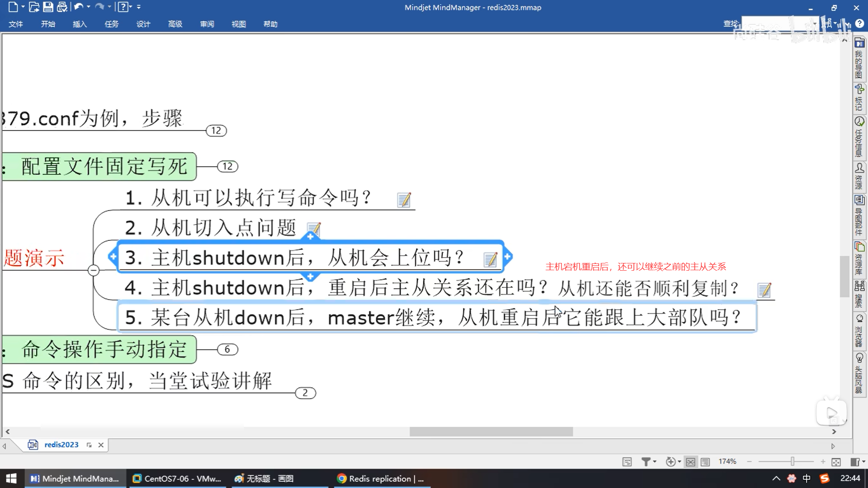868x488 pixels.
Task: Open the 设计 menu tab
Action: coord(143,24)
